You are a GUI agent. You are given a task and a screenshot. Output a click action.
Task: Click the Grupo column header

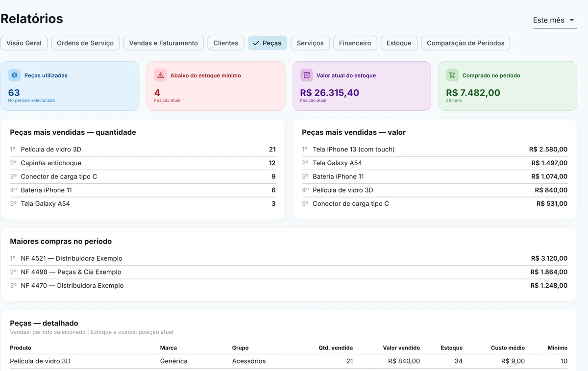(240, 348)
